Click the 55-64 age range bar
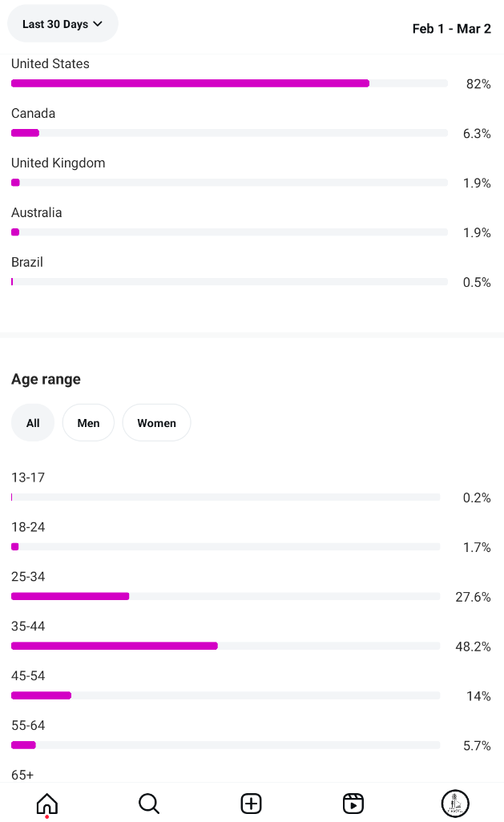 (225, 745)
